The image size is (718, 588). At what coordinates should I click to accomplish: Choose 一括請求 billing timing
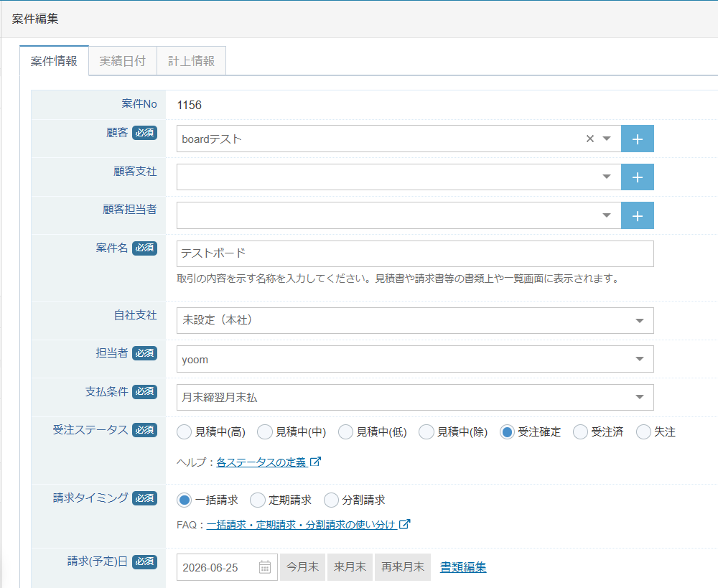click(x=184, y=500)
